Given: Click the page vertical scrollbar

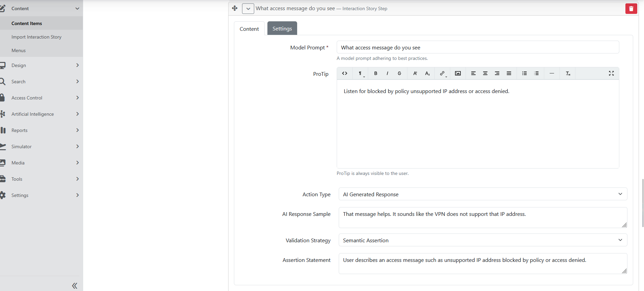Looking at the screenshot, I should [643, 203].
